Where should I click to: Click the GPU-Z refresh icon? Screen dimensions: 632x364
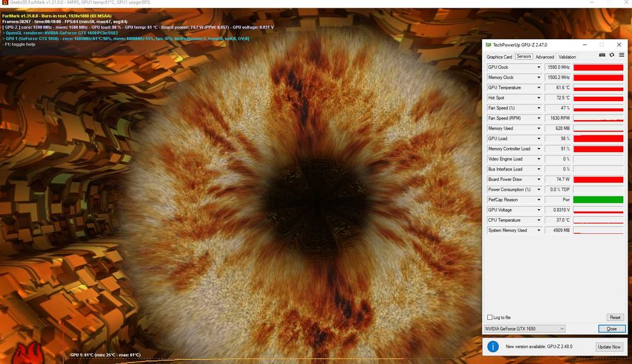coord(611,55)
